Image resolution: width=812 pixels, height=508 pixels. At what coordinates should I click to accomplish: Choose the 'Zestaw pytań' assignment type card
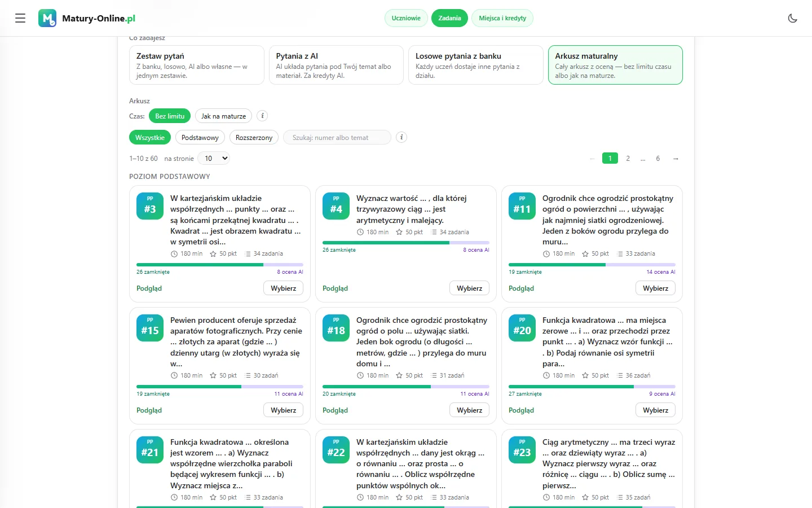(197, 65)
